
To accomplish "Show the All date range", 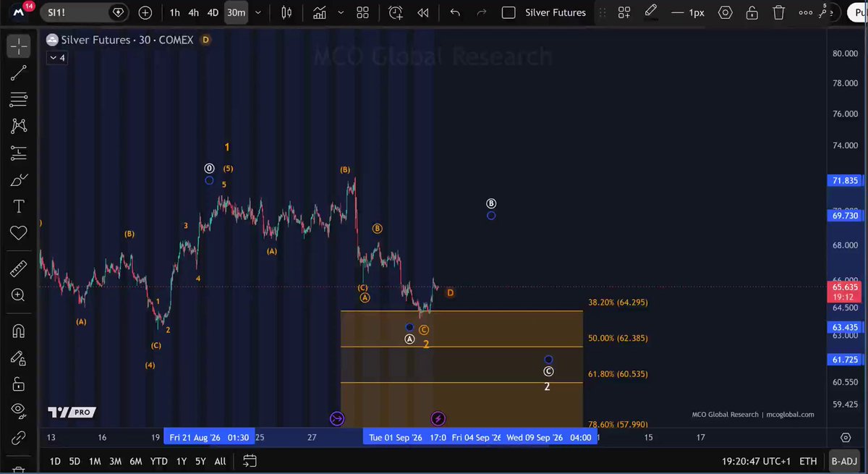I will click(x=221, y=461).
